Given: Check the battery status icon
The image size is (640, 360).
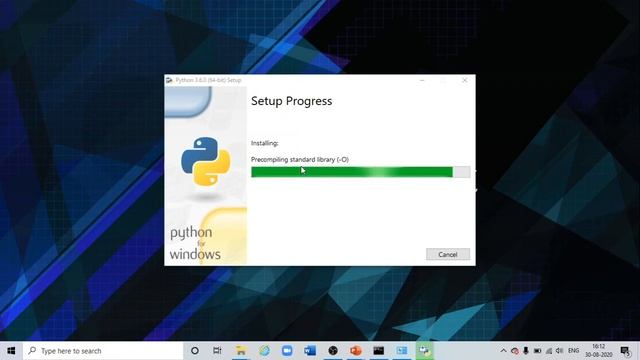Looking at the screenshot, I should point(538,351).
